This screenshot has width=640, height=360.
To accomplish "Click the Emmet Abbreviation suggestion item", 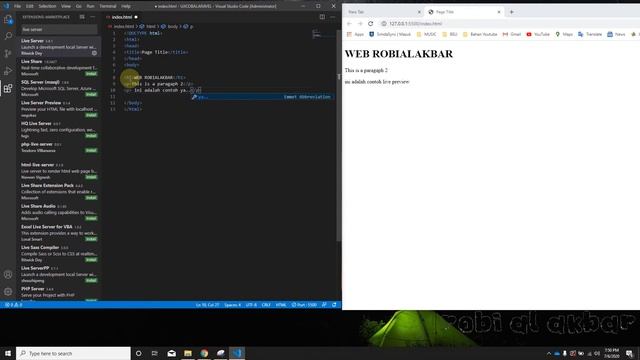I will coord(263,97).
